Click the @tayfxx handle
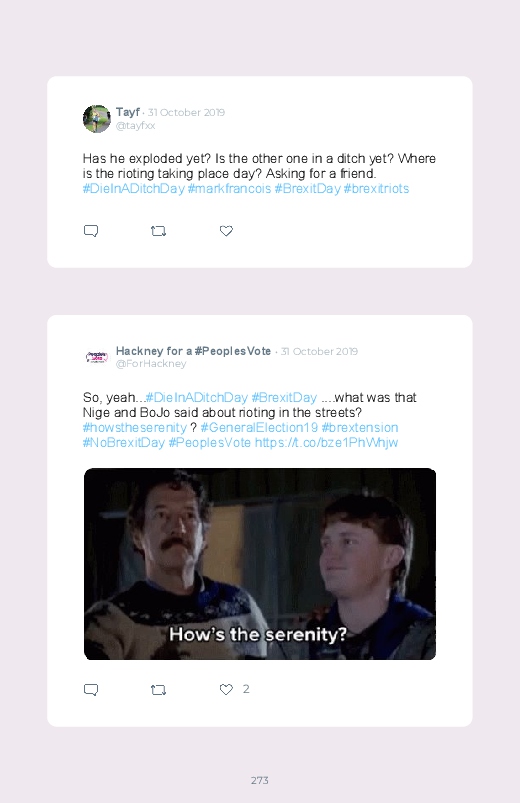The image size is (520, 803). pyautogui.click(x=135, y=126)
